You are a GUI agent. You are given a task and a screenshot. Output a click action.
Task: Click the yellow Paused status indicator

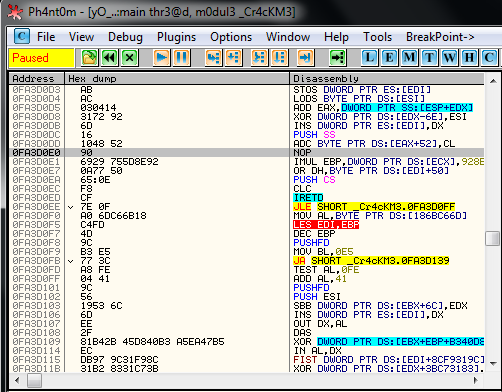(41, 58)
